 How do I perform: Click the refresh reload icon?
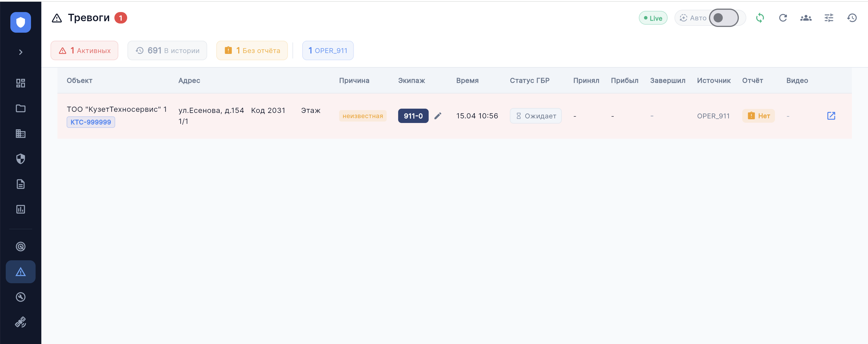click(783, 18)
